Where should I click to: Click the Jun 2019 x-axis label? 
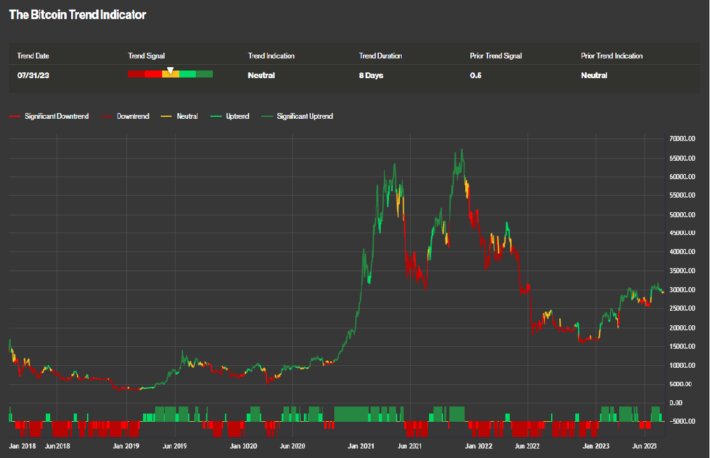175,446
